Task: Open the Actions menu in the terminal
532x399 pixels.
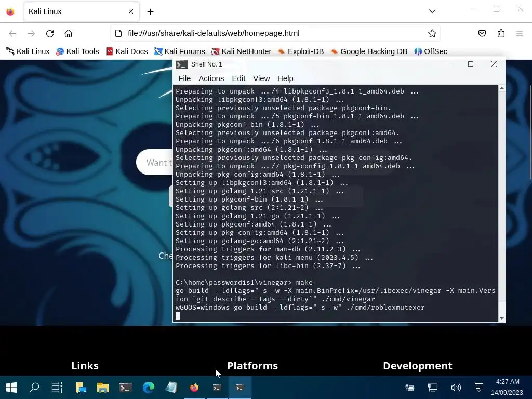Action: coord(211,78)
